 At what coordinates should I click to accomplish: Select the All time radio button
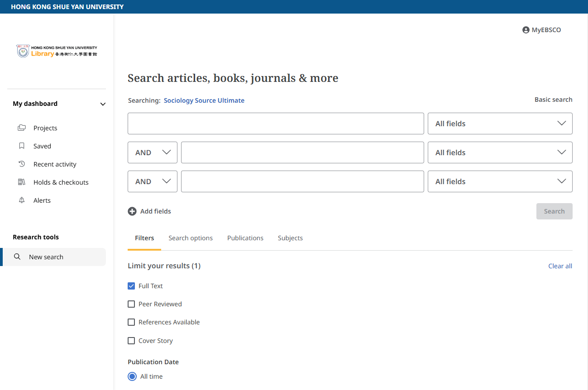[x=132, y=376]
